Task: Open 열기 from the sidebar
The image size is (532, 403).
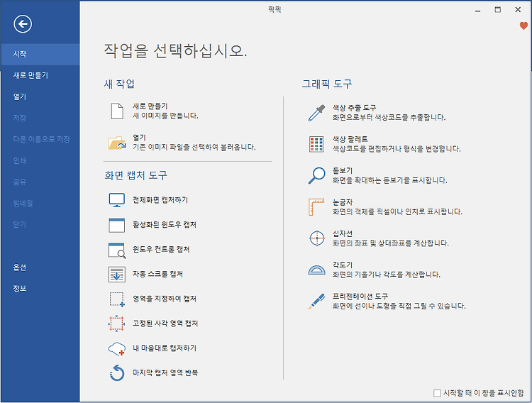Action: tap(40, 96)
